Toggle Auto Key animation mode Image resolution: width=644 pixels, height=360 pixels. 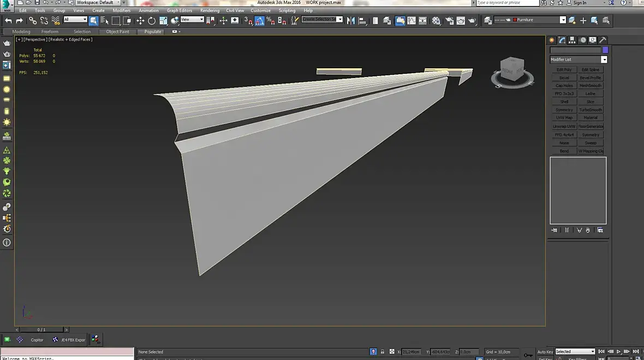point(545,352)
